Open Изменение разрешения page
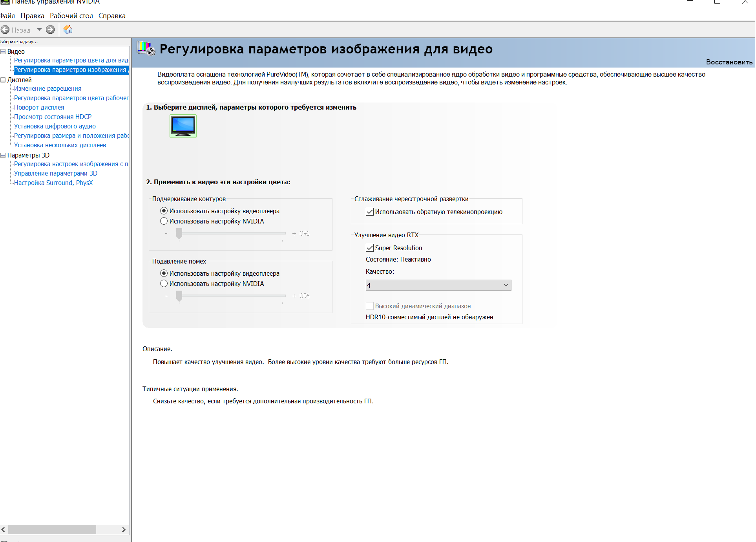Image resolution: width=756 pixels, height=542 pixels. tap(47, 88)
